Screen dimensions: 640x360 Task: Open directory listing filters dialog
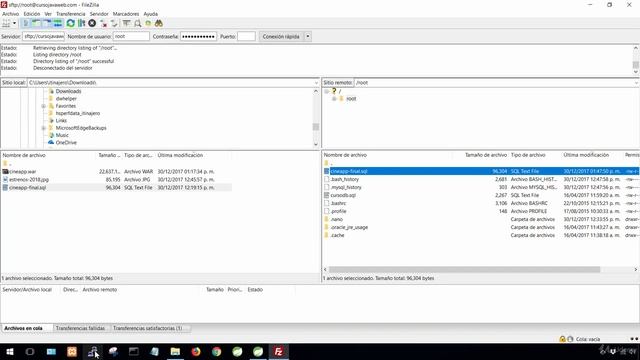127,23
